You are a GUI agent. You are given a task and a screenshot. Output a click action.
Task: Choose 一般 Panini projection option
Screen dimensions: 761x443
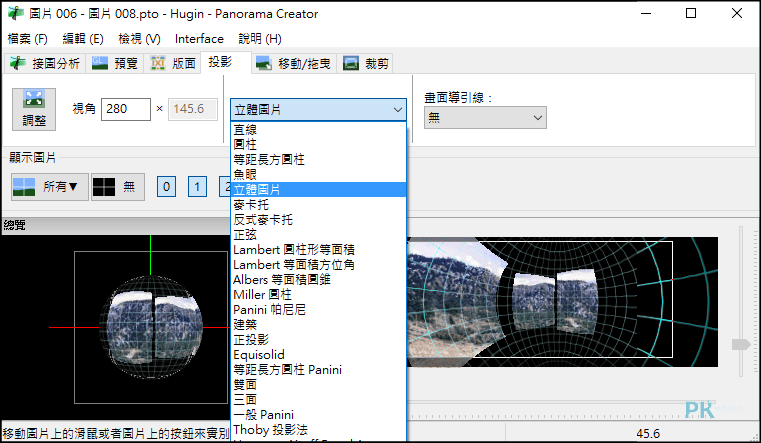(318, 415)
